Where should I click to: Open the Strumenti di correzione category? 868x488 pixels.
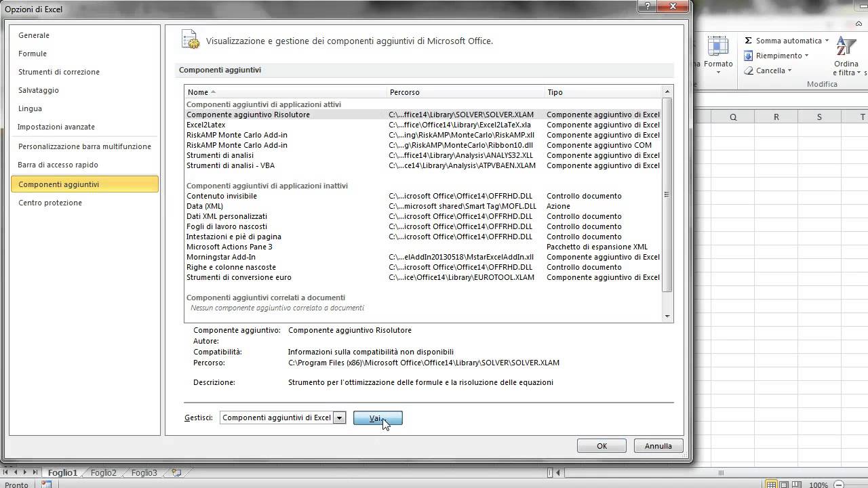coord(85,72)
